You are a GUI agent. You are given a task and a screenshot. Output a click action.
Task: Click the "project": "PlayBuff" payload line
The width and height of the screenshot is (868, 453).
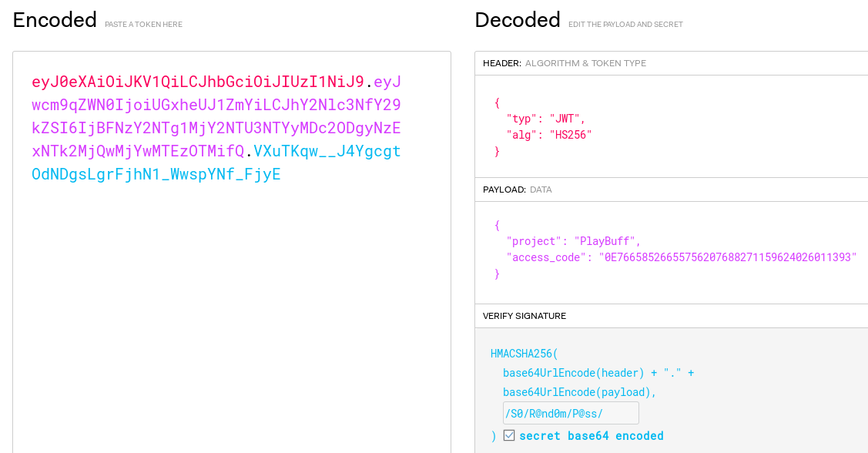(x=573, y=241)
